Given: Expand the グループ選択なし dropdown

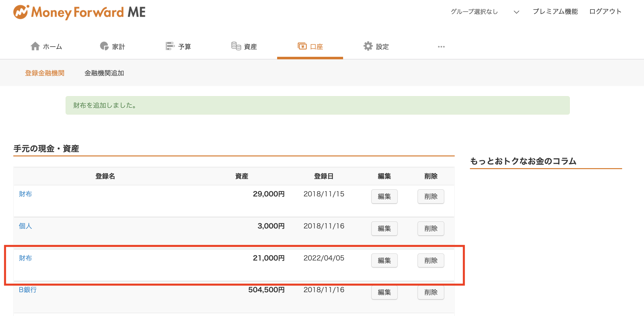Looking at the screenshot, I should pos(485,12).
